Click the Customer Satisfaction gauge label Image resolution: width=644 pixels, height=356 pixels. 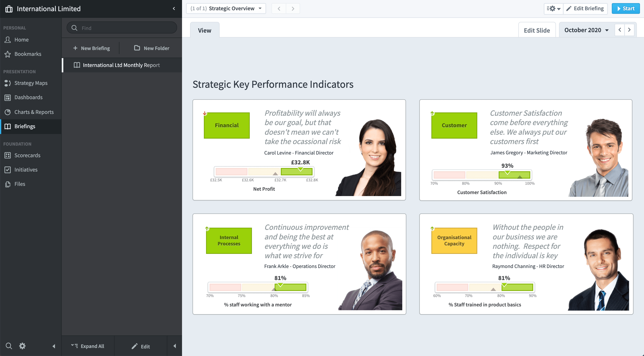point(482,192)
